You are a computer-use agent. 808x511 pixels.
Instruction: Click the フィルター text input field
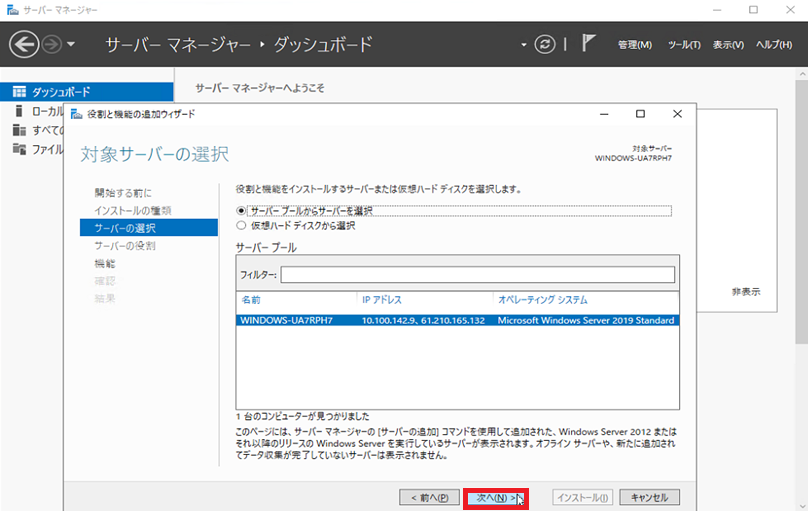coord(478,275)
